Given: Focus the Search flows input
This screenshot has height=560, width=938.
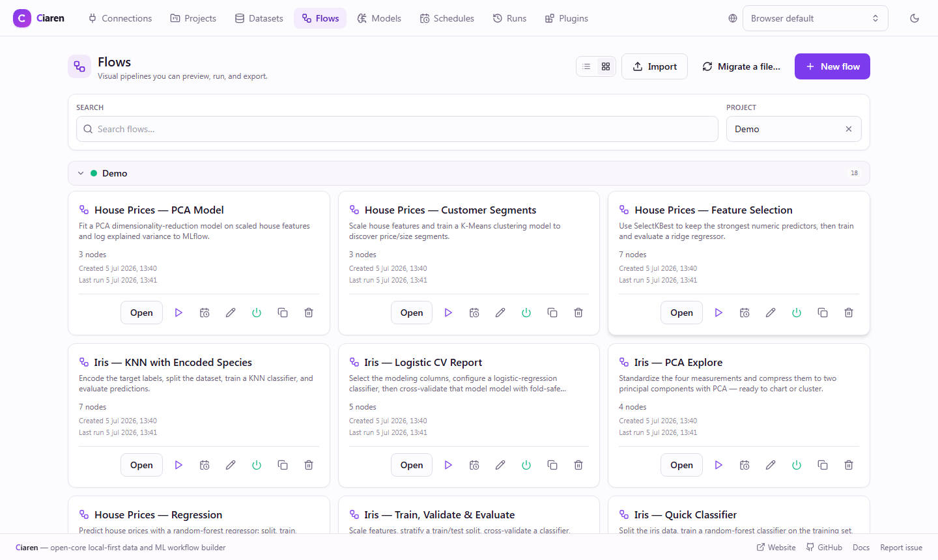Looking at the screenshot, I should [x=397, y=129].
